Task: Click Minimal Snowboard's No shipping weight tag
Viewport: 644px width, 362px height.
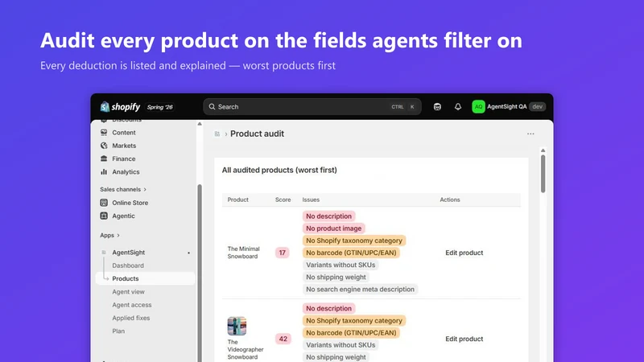Action: 336,278
